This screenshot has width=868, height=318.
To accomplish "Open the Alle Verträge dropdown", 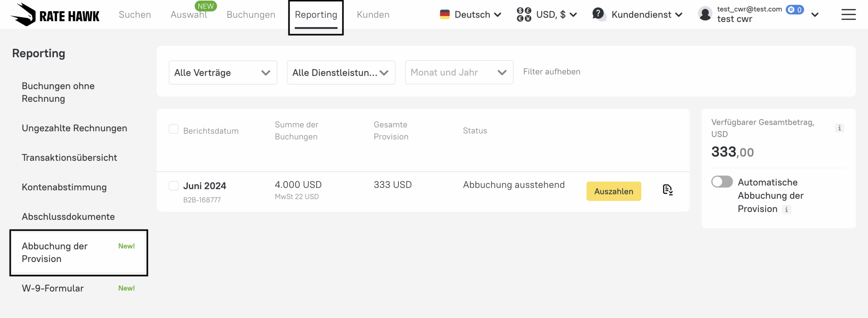I will point(223,72).
